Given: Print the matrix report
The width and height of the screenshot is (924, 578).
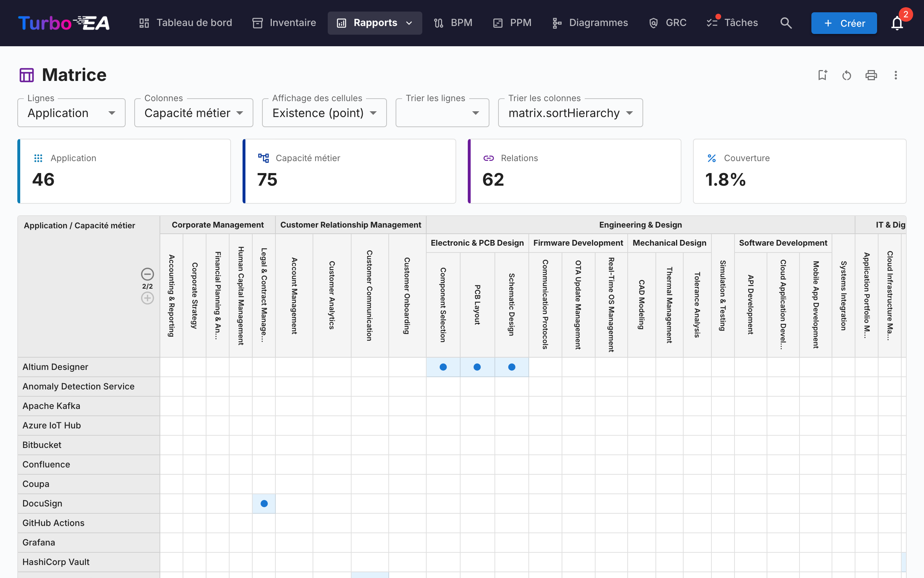Looking at the screenshot, I should click(x=871, y=75).
